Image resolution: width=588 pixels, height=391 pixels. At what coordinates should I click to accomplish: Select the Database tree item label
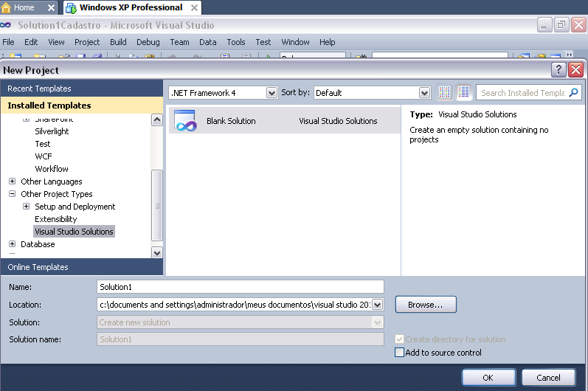(x=38, y=244)
